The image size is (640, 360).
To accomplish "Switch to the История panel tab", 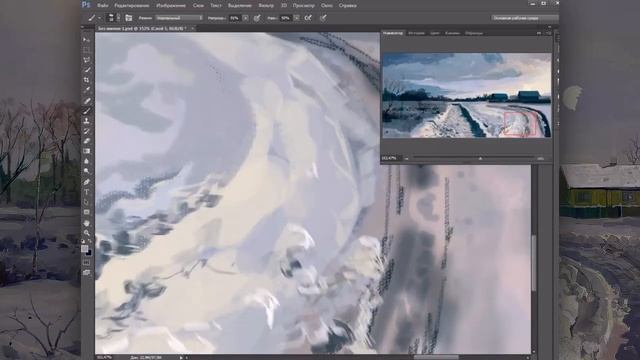I will pos(416,33).
